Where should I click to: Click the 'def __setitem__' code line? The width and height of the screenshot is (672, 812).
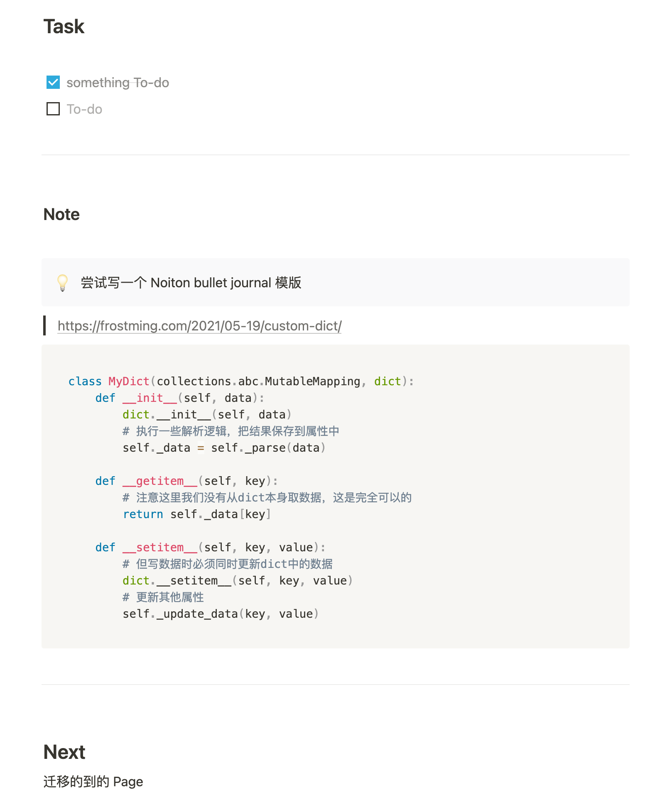210,547
